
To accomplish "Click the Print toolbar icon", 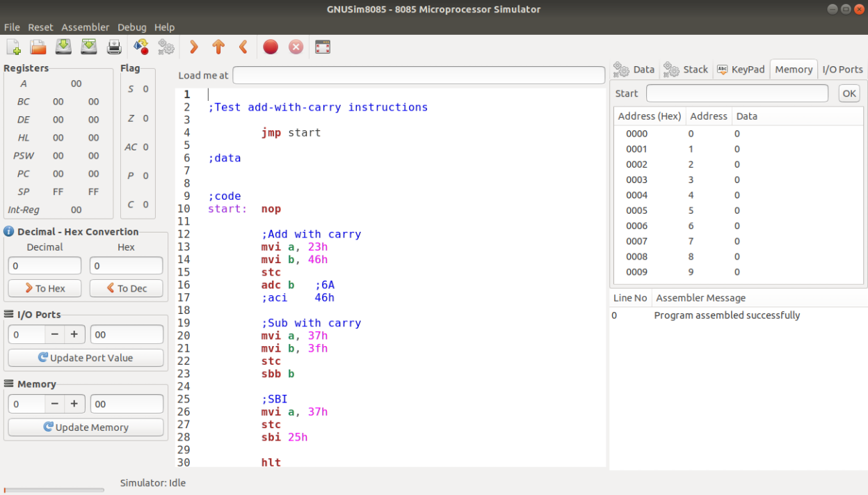I will tap(114, 47).
